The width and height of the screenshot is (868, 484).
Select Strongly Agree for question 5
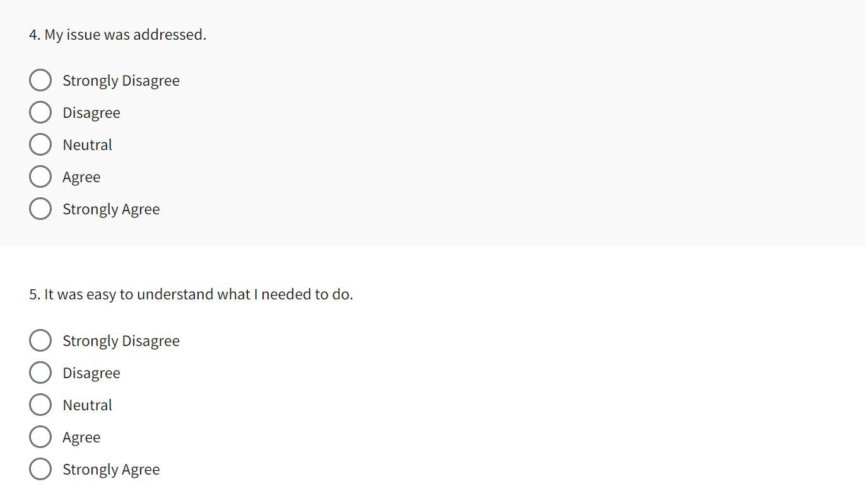coord(40,469)
